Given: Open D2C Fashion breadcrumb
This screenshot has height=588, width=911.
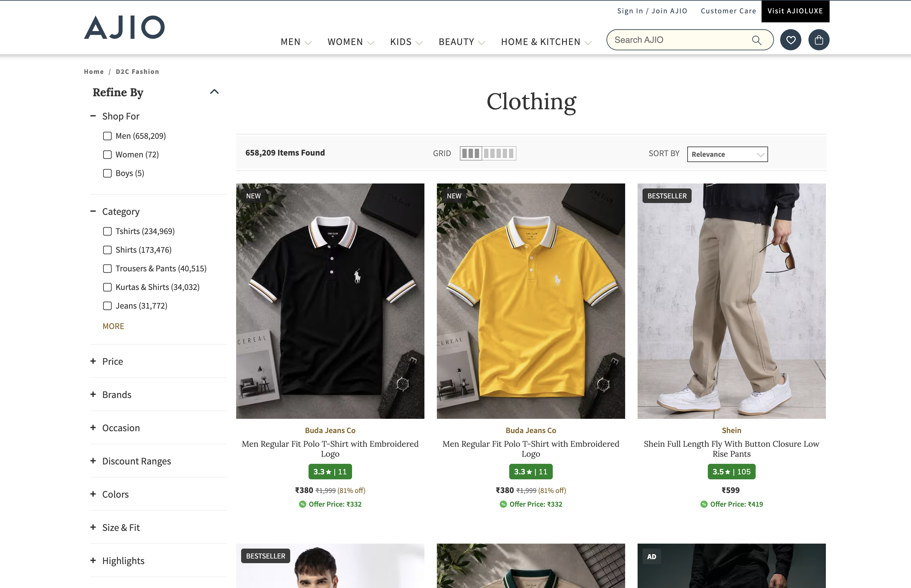Looking at the screenshot, I should point(137,71).
